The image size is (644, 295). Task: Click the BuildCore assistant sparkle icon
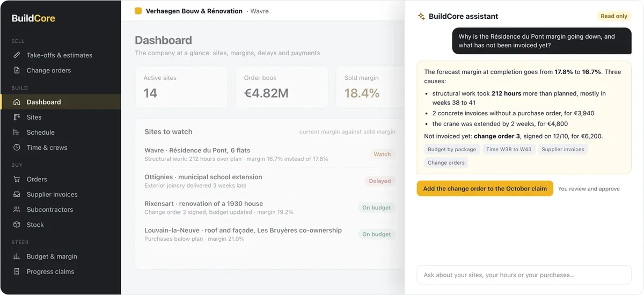pyautogui.click(x=421, y=16)
